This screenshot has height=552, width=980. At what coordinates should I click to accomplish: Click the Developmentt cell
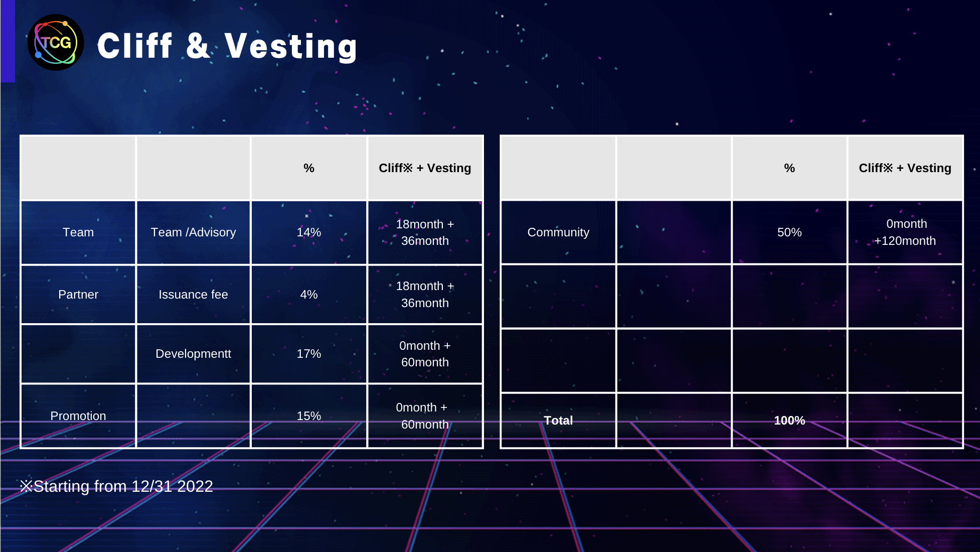tap(193, 354)
